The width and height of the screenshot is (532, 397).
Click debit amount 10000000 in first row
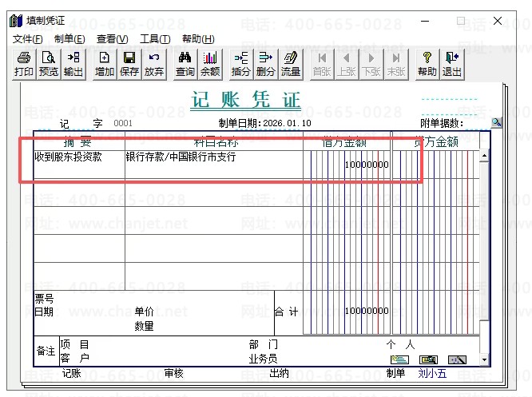(x=367, y=165)
